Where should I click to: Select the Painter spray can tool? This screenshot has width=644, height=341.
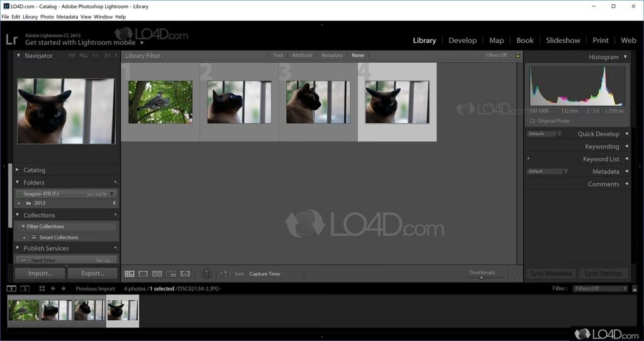pos(206,274)
